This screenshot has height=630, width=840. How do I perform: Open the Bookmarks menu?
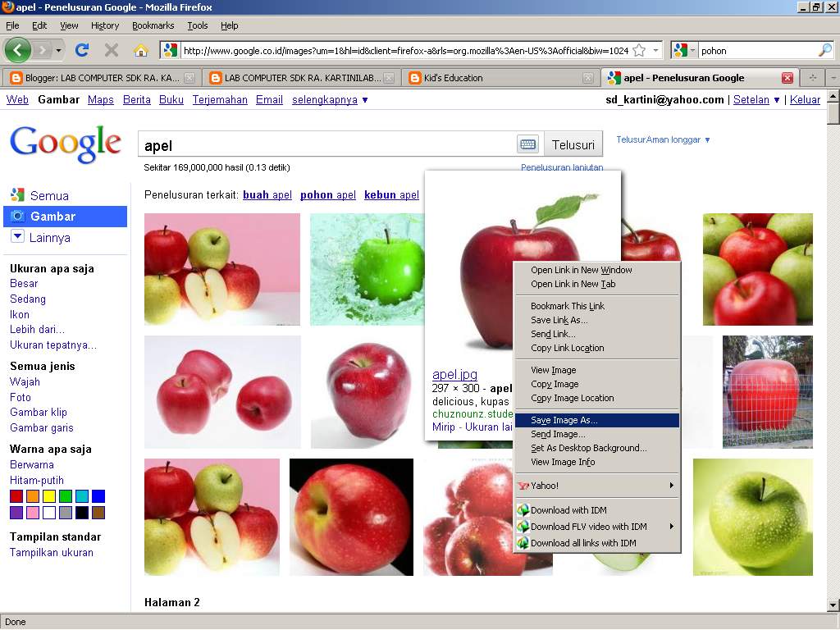coord(153,25)
